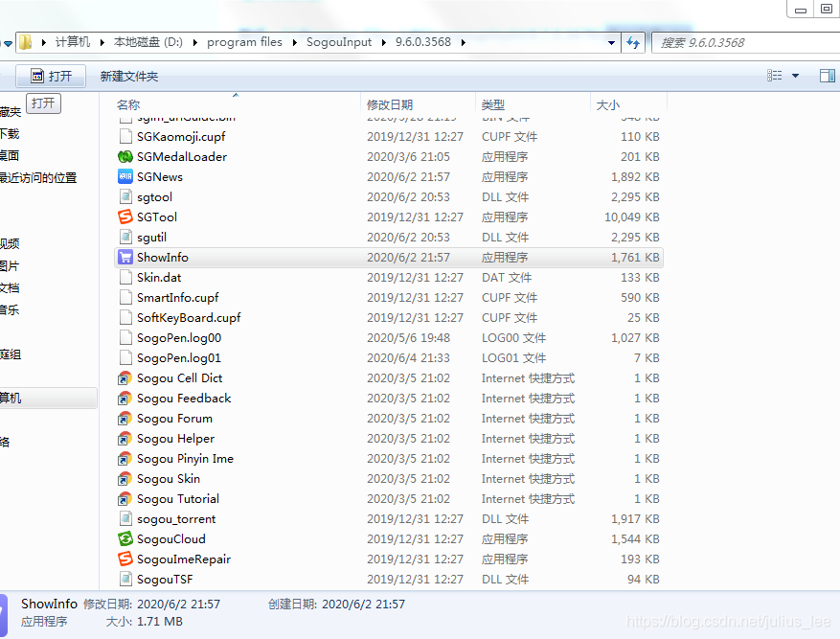Click the Sogou Helper shortcut icon
This screenshot has width=840, height=639.
125,438
